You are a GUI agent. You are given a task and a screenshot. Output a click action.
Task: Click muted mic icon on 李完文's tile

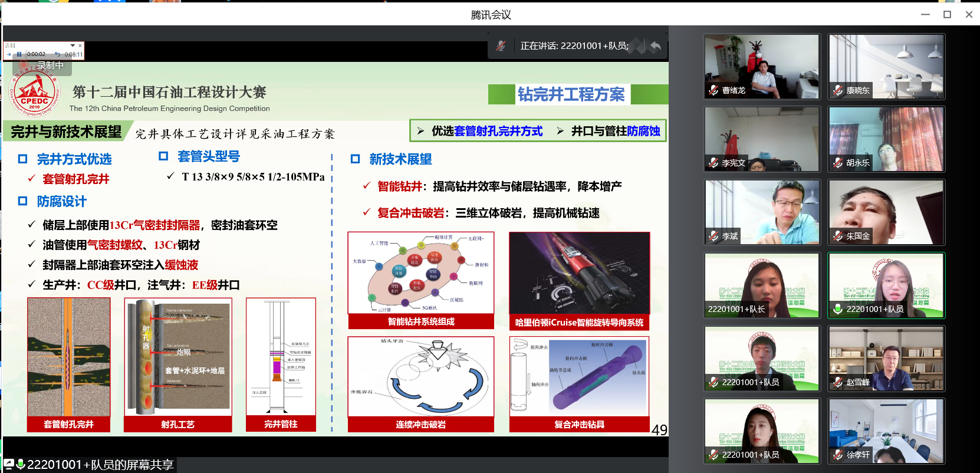(713, 163)
